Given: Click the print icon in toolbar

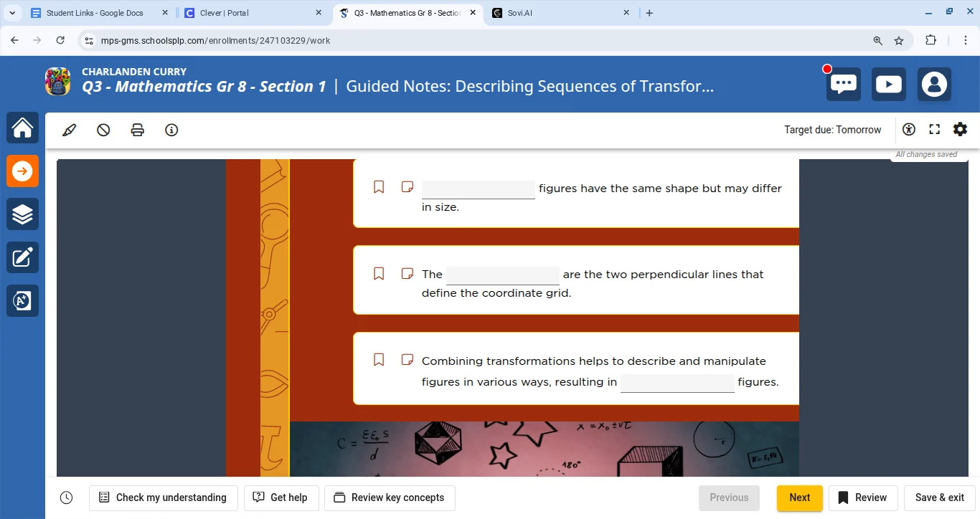Looking at the screenshot, I should 137,130.
